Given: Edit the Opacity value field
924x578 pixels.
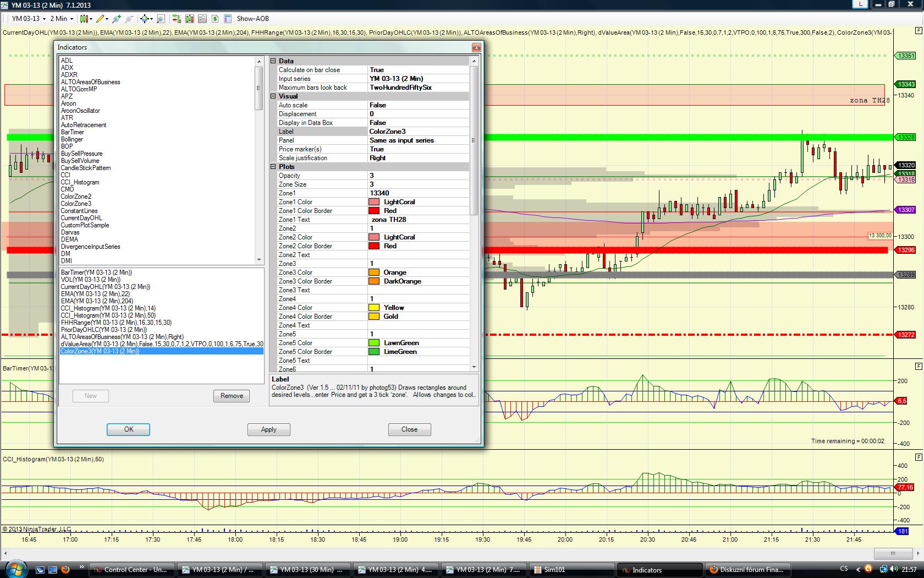Looking at the screenshot, I should 419,176.
